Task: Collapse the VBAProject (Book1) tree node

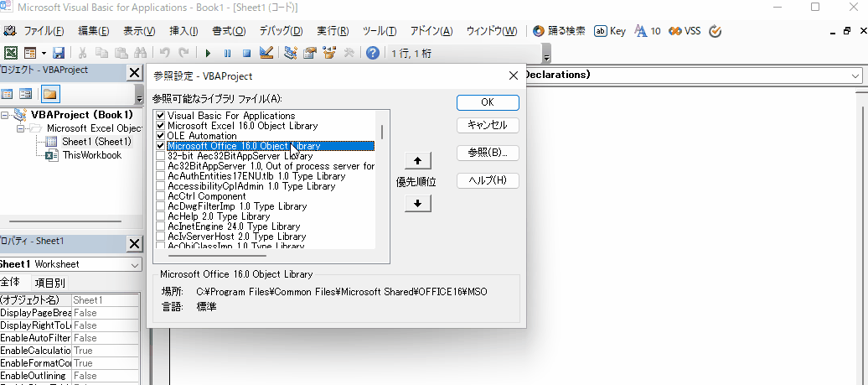Action: pos(6,115)
